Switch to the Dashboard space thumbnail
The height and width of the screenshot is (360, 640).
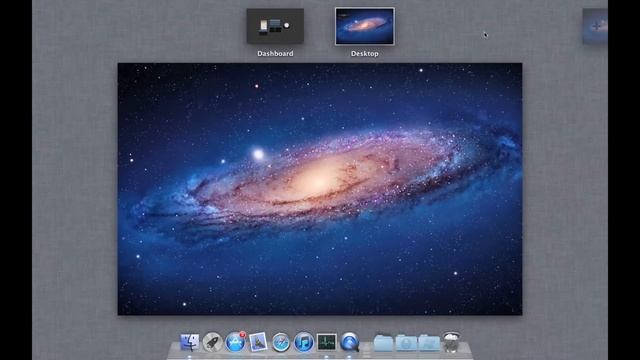pyautogui.click(x=275, y=26)
